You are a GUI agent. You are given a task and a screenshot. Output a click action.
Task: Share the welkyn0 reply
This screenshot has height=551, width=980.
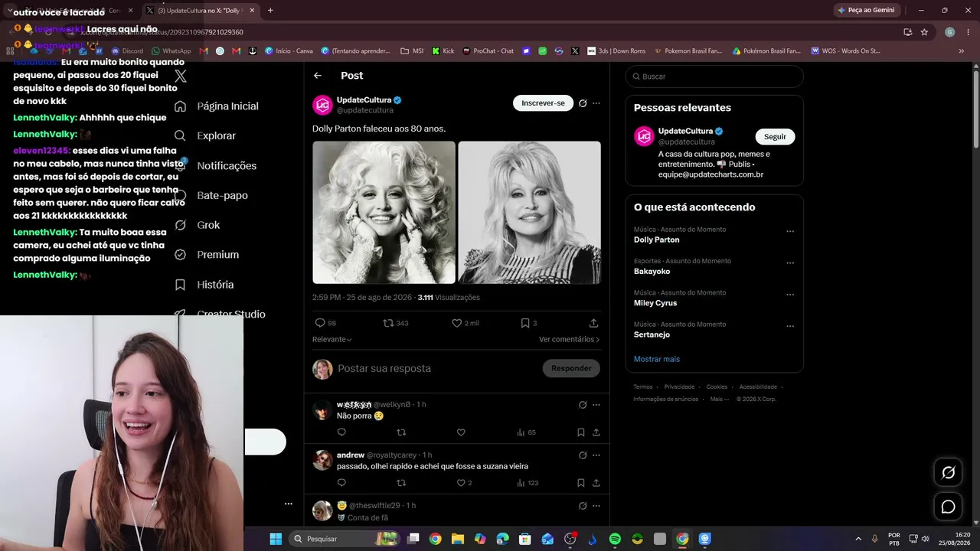click(596, 432)
